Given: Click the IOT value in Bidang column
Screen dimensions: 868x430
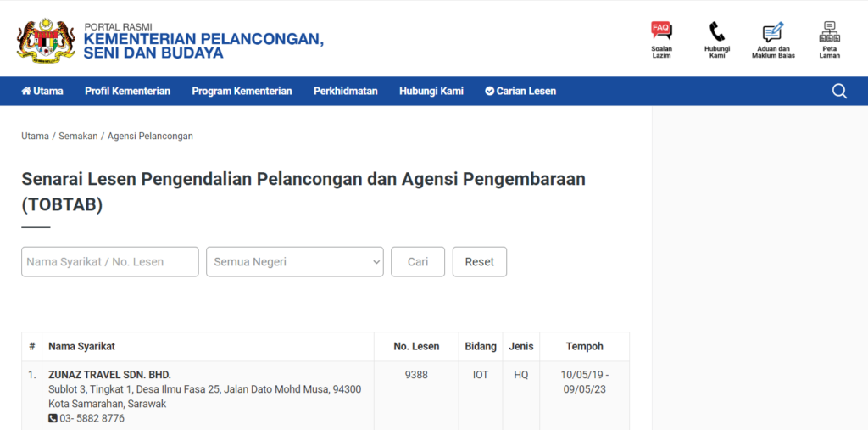Looking at the screenshot, I should 481,375.
